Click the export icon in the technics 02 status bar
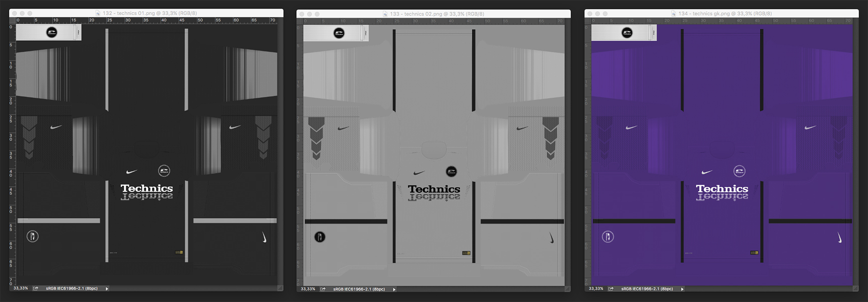868x302 pixels. (323, 289)
